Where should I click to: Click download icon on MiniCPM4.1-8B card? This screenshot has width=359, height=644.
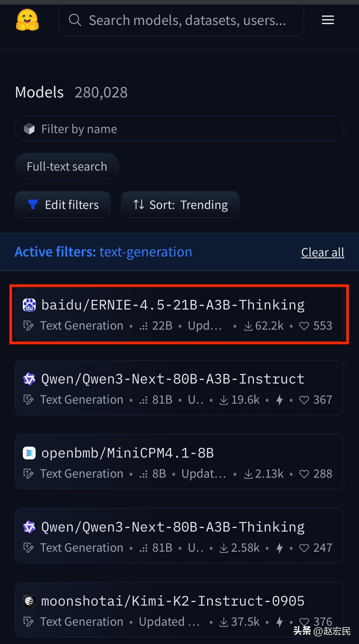(248, 474)
